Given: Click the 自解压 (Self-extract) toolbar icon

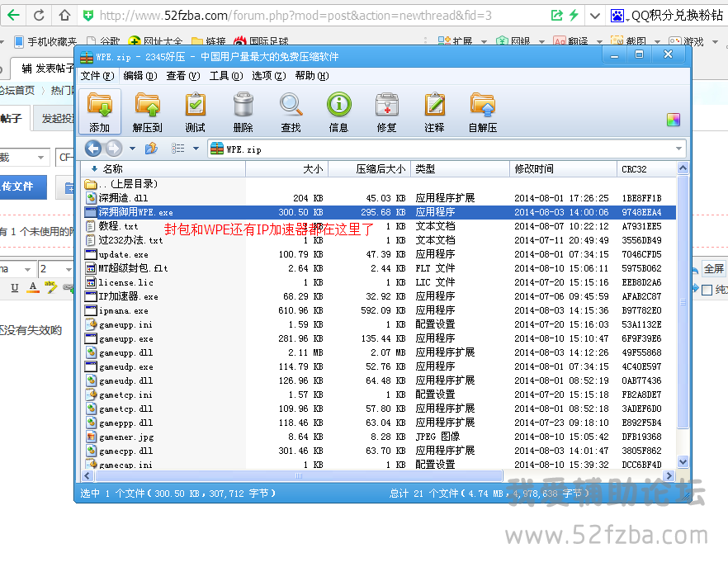Looking at the screenshot, I should click(x=483, y=111).
